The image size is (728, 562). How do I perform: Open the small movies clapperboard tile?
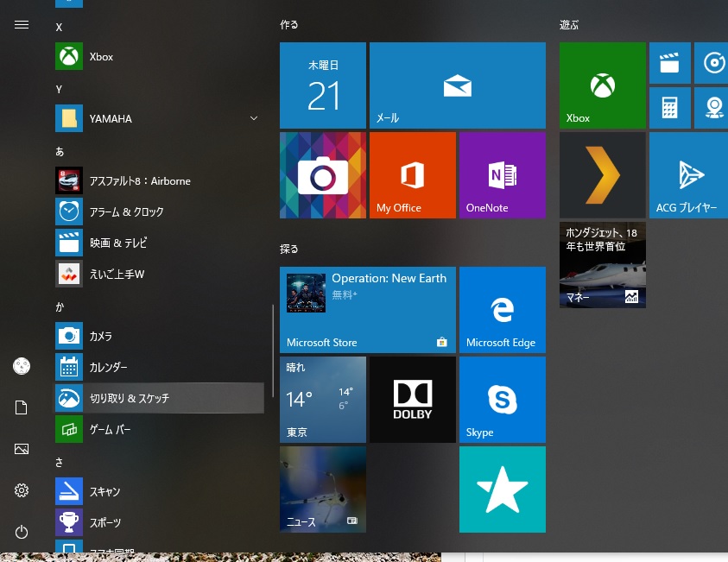point(669,63)
